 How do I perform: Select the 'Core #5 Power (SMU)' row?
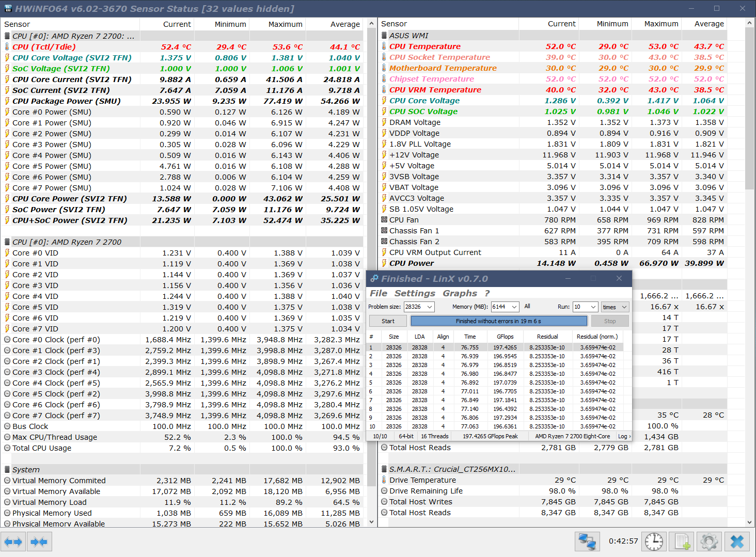pyautogui.click(x=183, y=166)
